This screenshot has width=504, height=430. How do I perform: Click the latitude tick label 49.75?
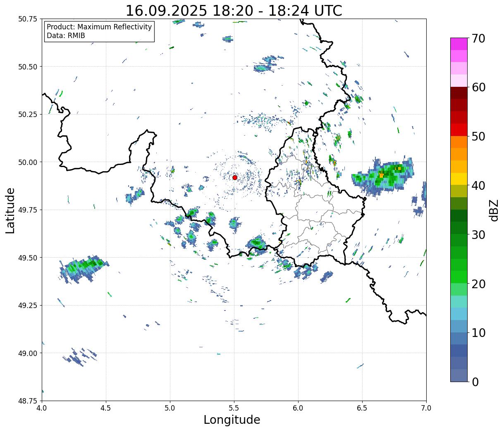click(28, 210)
